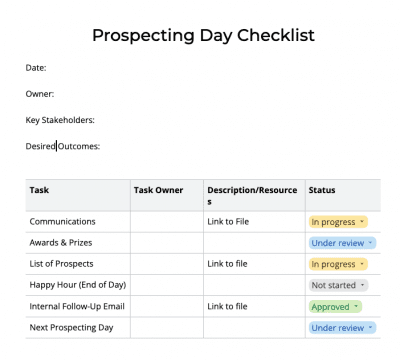Click Link to File in Communications row
Screen dimensions: 400x360
[x=228, y=222]
